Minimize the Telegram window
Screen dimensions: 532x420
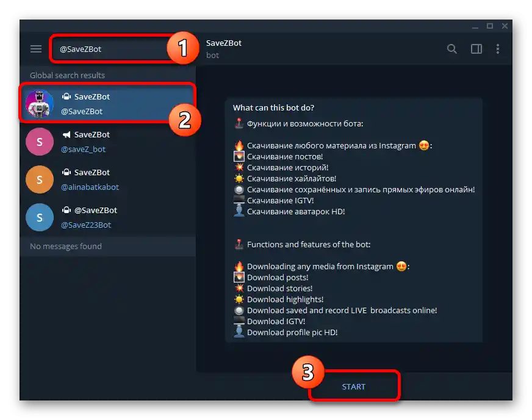[x=475, y=26]
